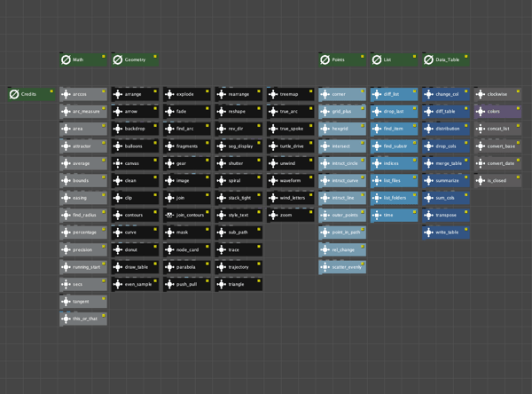This screenshot has height=394, width=532.
Task: Select the hexgrid node icon
Action: [325, 129]
